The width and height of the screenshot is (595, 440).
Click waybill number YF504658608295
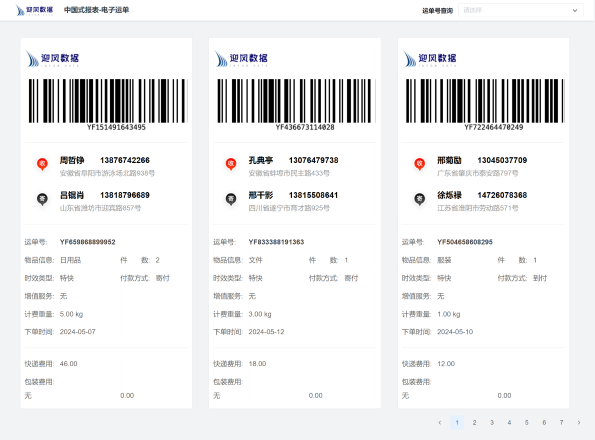coord(465,242)
